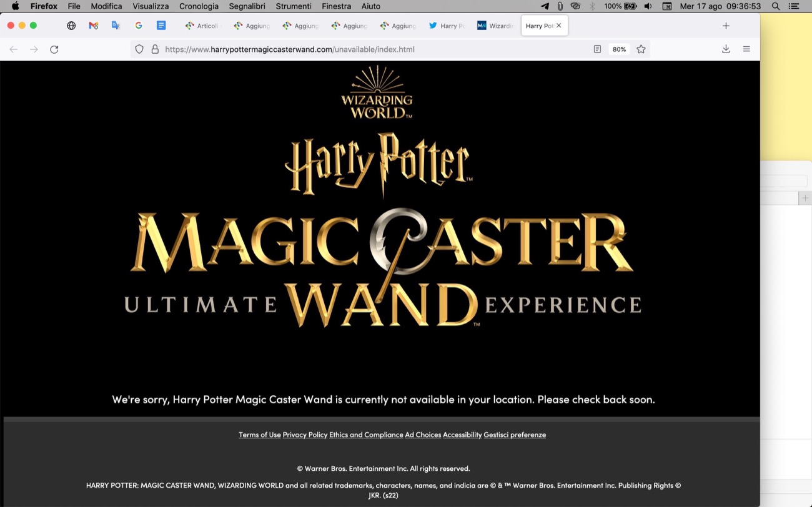This screenshot has height=507, width=812.
Task: Click the paperclip menu bar icon
Action: click(560, 6)
